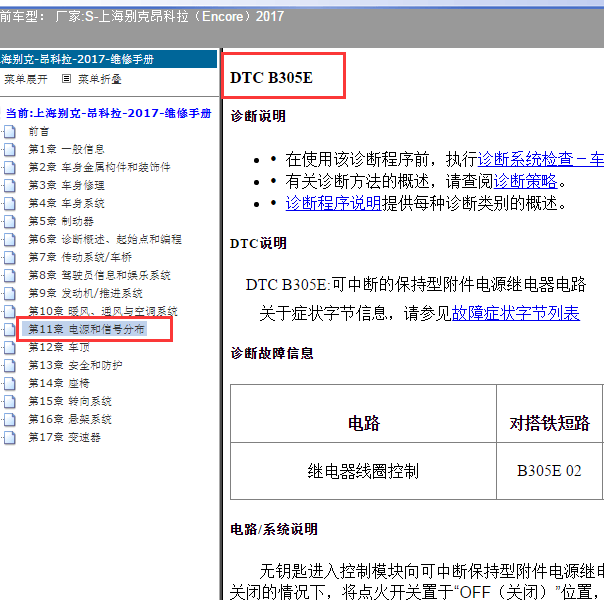Open chapter 第9章 发动机/推进系统
604x600 pixels.
[86, 293]
